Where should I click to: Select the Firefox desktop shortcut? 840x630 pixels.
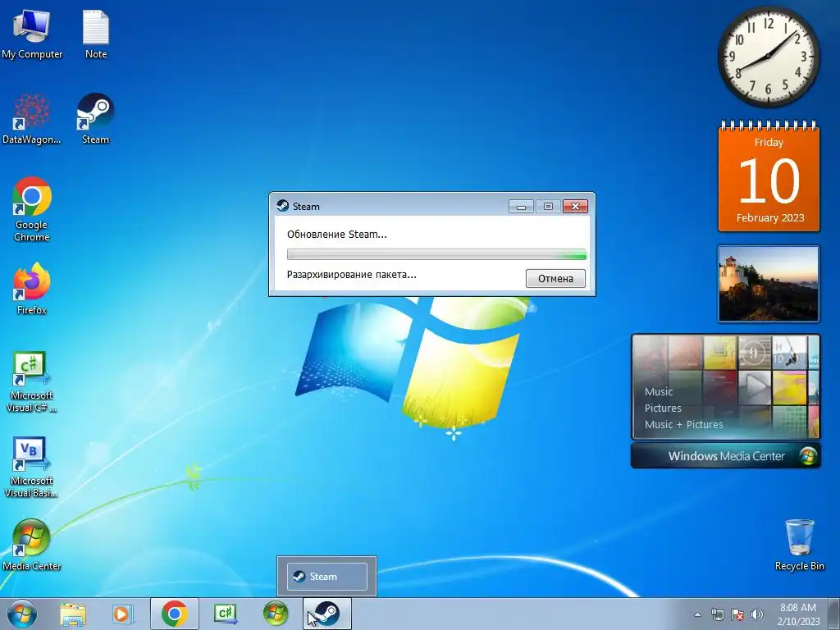click(x=32, y=288)
